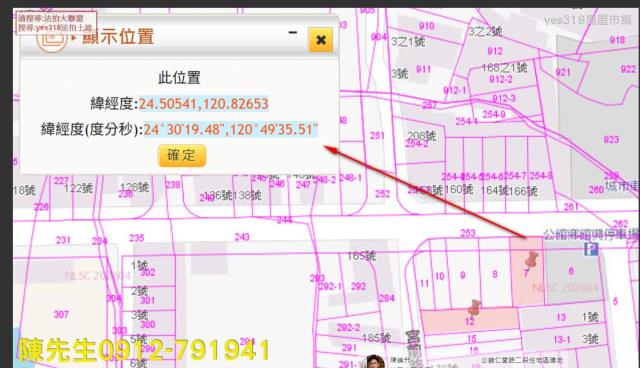Click the blue parking P icon
Image resolution: width=640 pixels, height=368 pixels.
pyautogui.click(x=591, y=249)
